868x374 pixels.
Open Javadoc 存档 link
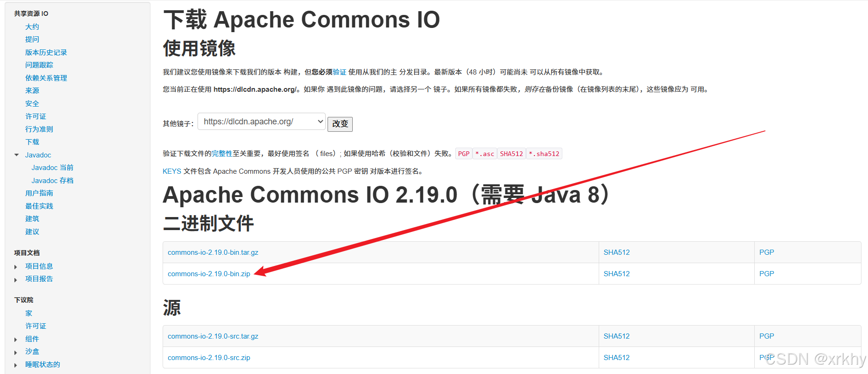pos(53,181)
